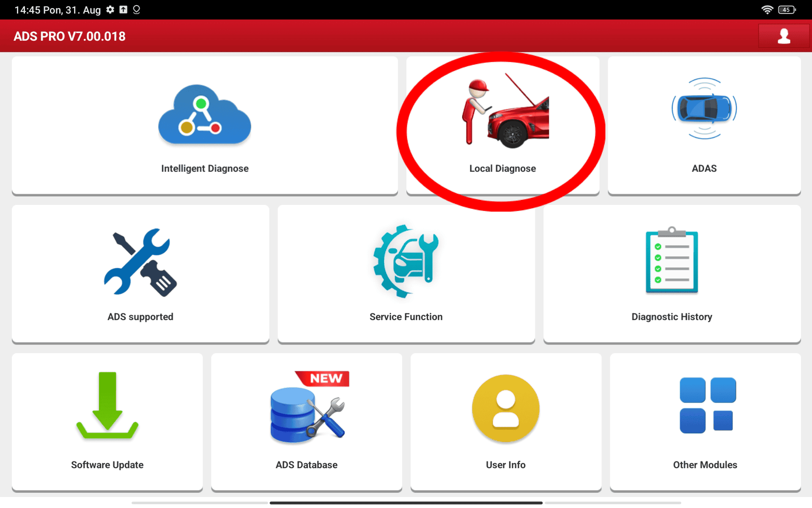Open the Service Function gear icon

click(406, 261)
